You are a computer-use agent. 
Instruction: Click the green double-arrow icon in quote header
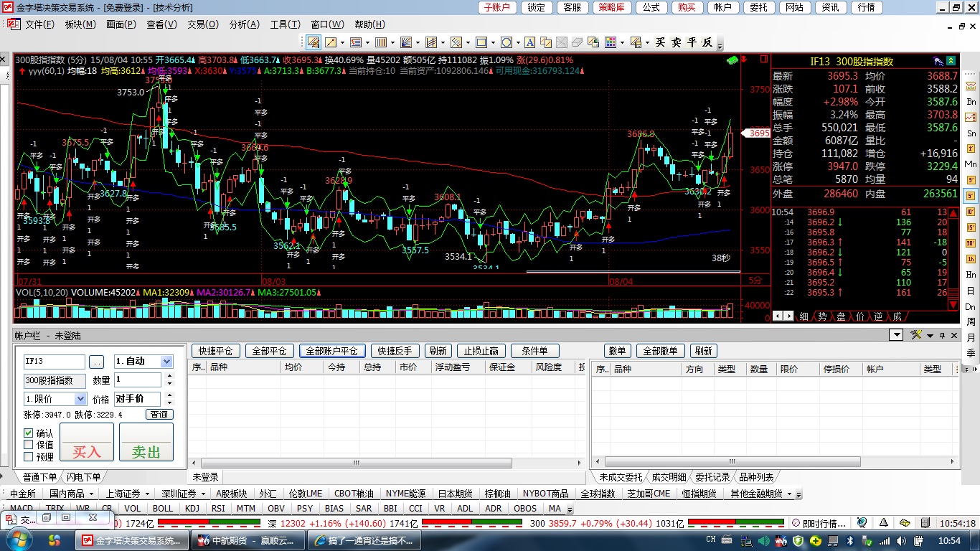[x=951, y=61]
